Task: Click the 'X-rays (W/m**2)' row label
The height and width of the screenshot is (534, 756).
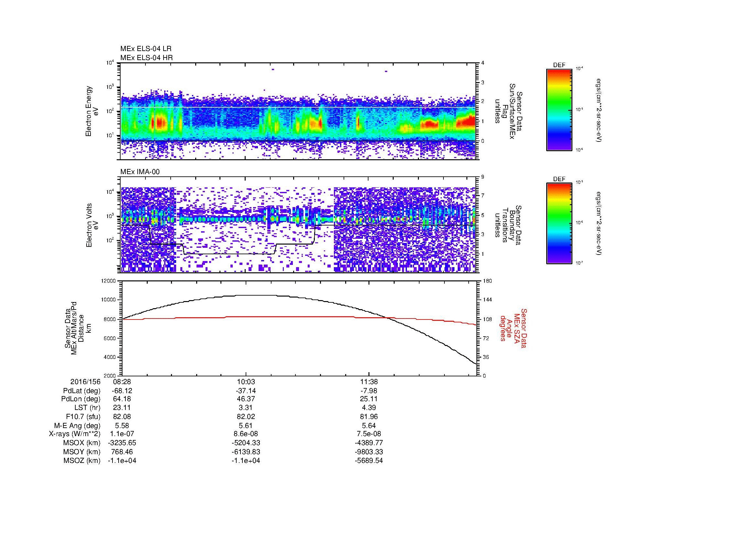Action: [75, 434]
